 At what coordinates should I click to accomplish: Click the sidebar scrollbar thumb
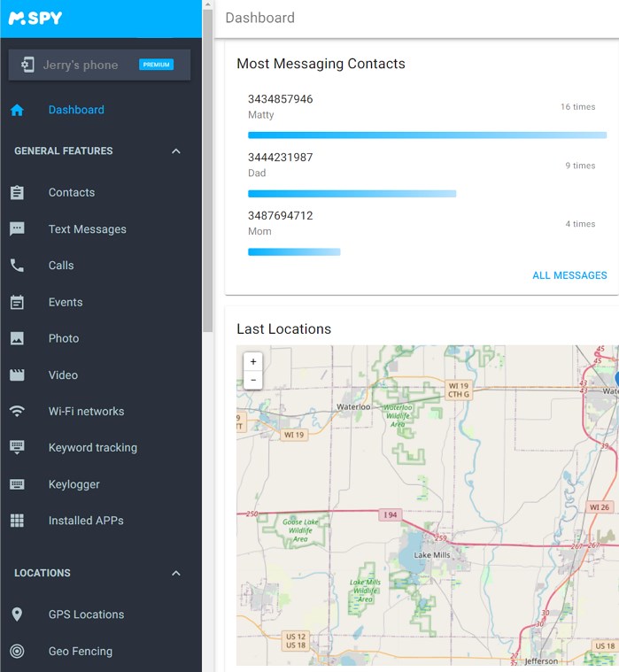pos(208,172)
